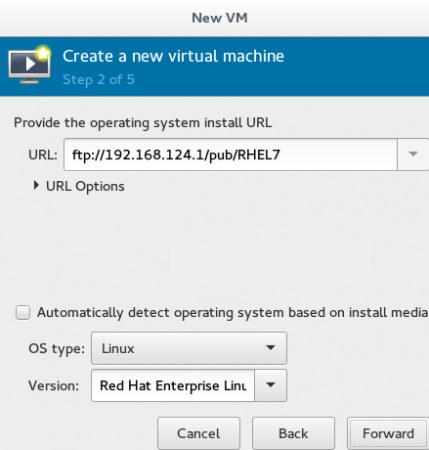Click the virtual machine monitor icon
Image resolution: width=429 pixels, height=450 pixels.
(29, 65)
